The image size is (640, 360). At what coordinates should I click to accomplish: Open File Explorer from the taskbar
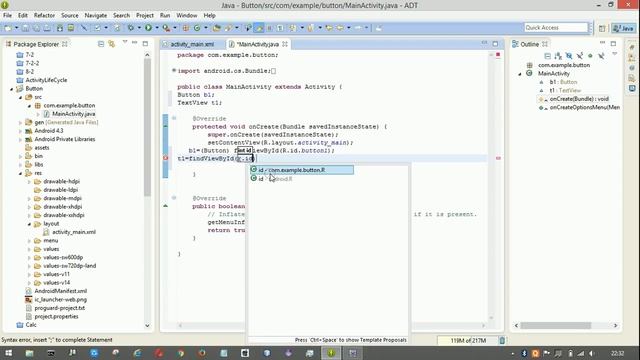point(29,353)
